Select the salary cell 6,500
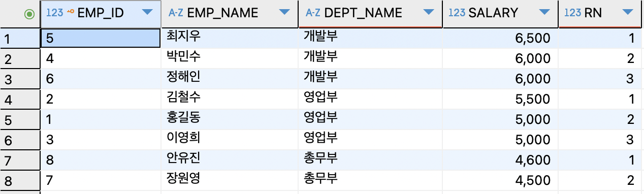The height and width of the screenshot is (194, 644). coord(500,38)
